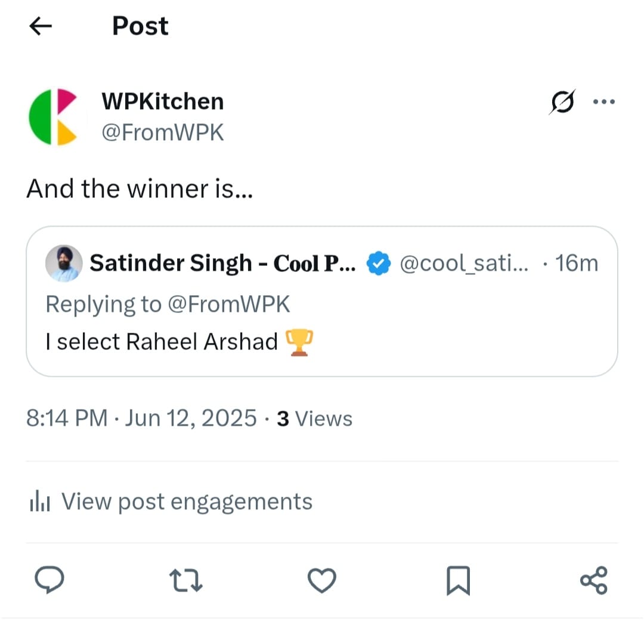Viewport: 644px width, 644px height.
Task: Click the WPKitchen display name
Action: 163,101
